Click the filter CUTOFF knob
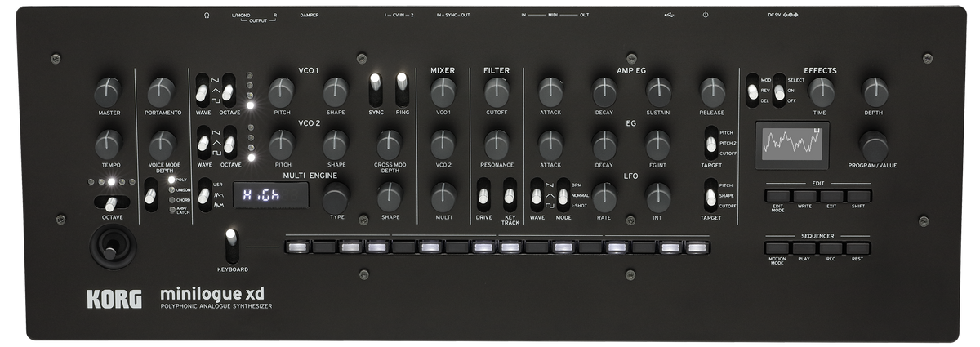The height and width of the screenshot is (347, 980). pos(497,91)
